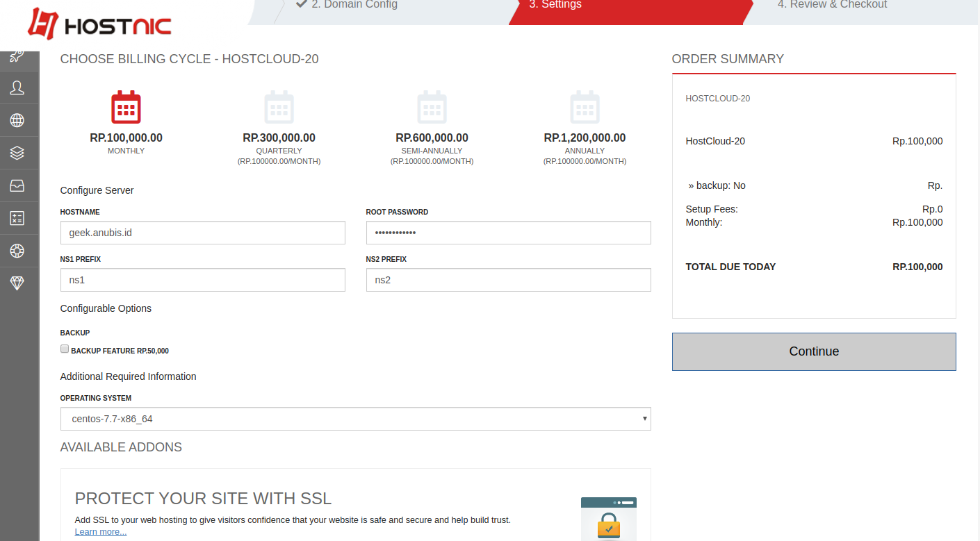Click the Setup Fees line
980x541 pixels.
[x=814, y=209]
